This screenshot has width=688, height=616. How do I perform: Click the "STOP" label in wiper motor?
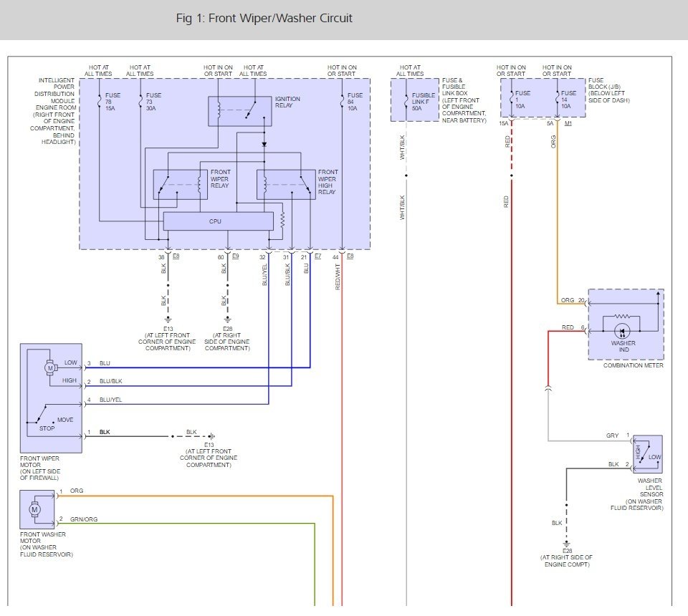click(47, 428)
